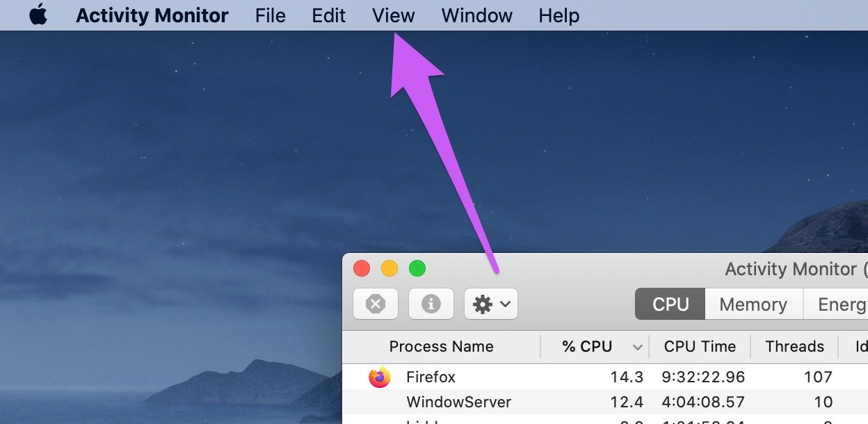This screenshot has height=424, width=868.
Task: Click WindowServer CPU value 12.4
Action: pos(627,402)
